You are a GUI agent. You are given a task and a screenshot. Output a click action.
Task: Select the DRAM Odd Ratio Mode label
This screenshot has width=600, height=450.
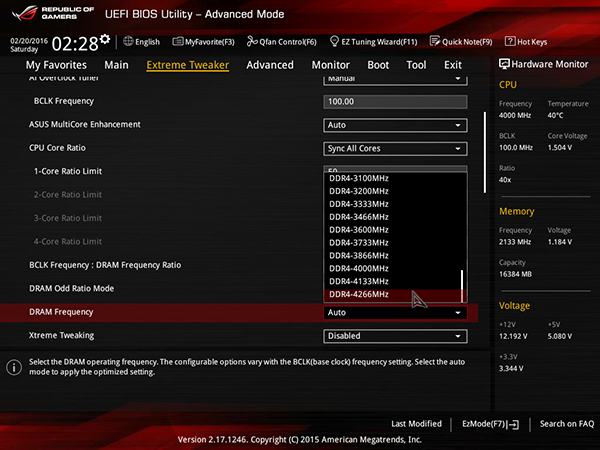(72, 289)
